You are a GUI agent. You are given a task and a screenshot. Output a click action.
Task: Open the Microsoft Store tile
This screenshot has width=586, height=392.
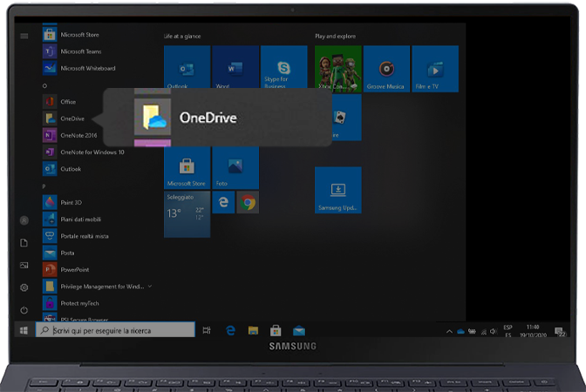tap(187, 167)
